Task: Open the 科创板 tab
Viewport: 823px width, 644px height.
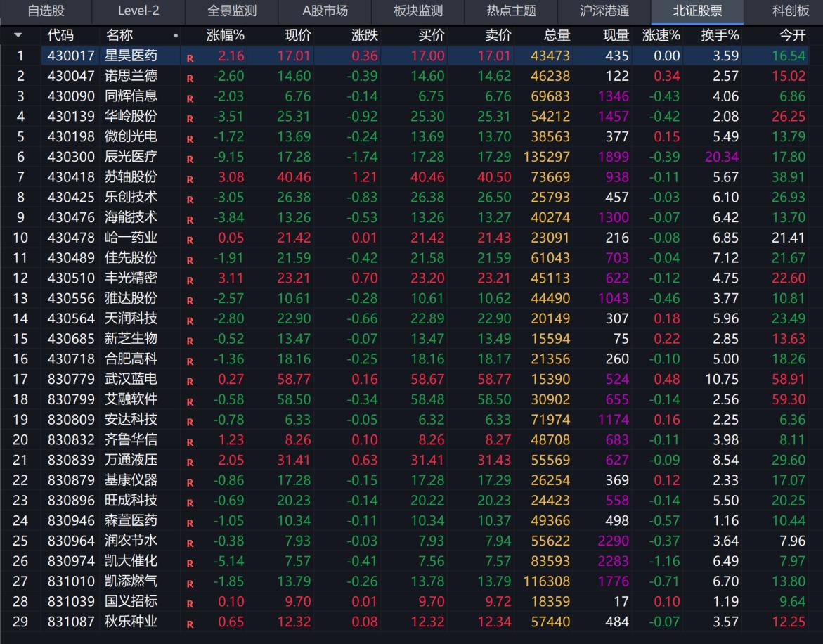Action: (791, 11)
